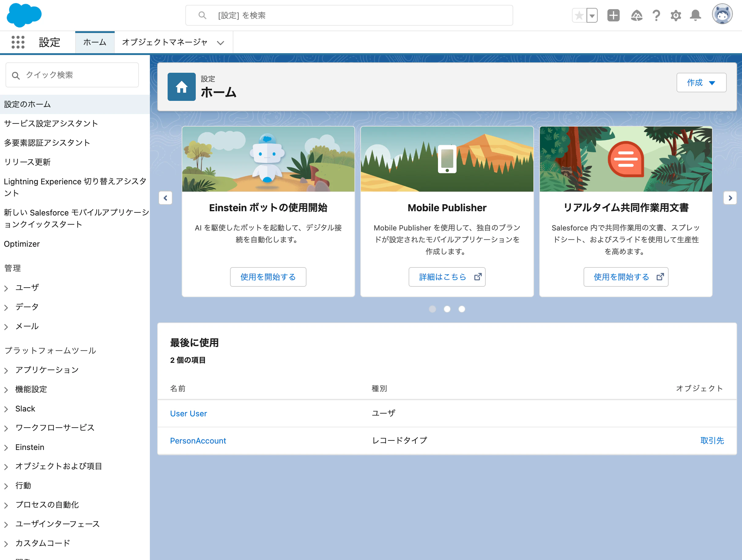Click the ユーザ type cell
This screenshot has height=560, width=742.
384,413
